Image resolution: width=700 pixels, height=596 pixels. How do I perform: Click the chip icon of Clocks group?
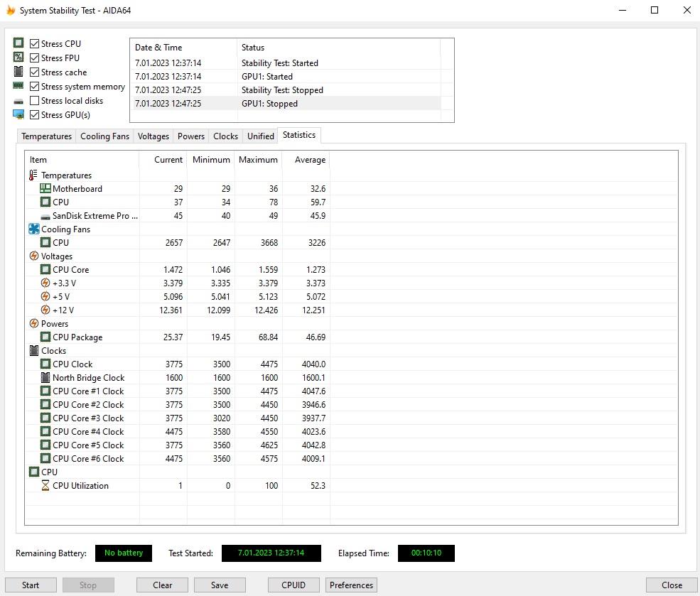(34, 351)
